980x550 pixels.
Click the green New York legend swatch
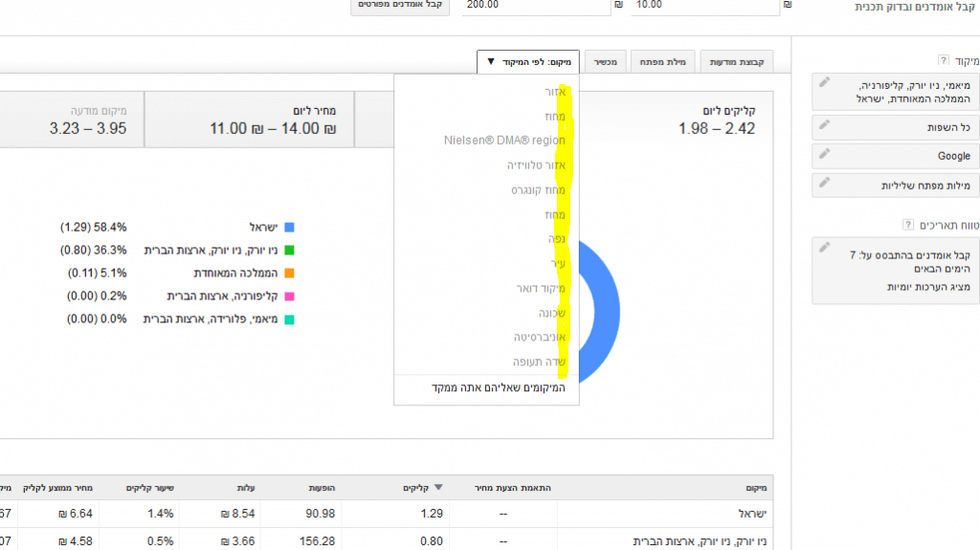289,250
